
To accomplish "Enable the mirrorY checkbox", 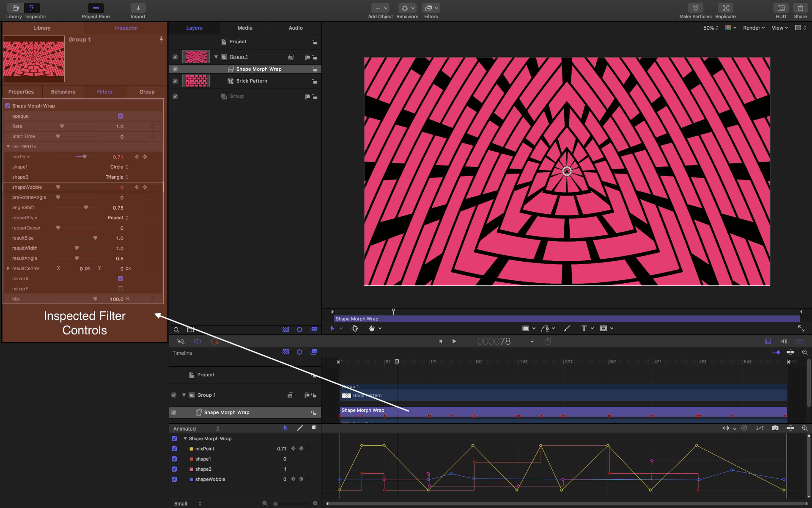I will 121,289.
